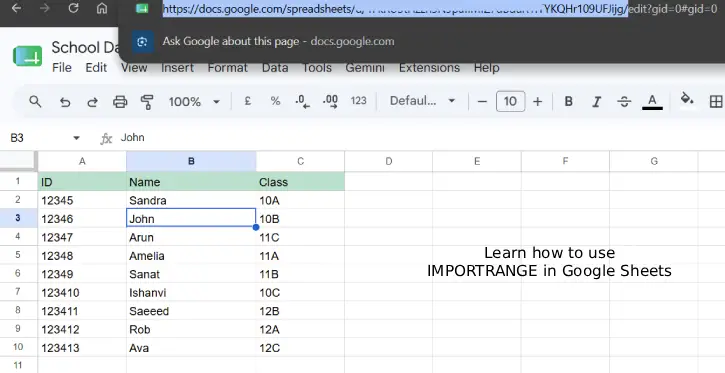Click the cell containing Ishanvi
The height and width of the screenshot is (373, 725).
click(191, 292)
